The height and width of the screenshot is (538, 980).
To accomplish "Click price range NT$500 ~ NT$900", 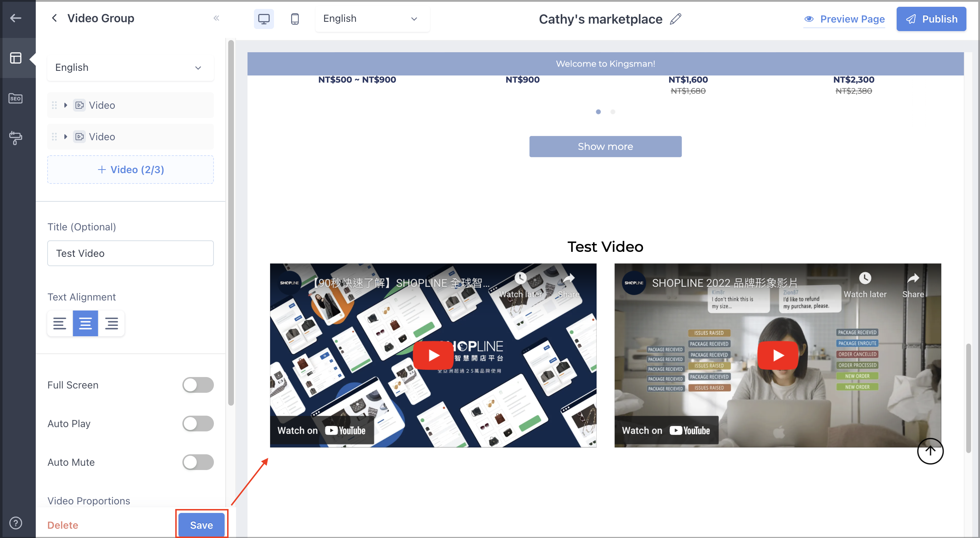I will [357, 79].
